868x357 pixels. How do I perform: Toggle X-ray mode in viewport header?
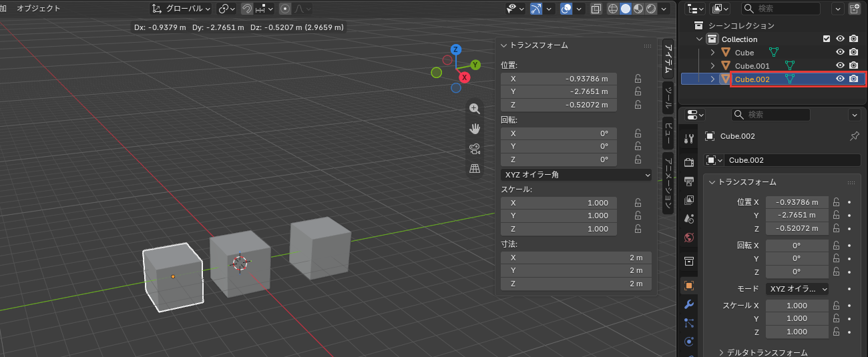596,9
